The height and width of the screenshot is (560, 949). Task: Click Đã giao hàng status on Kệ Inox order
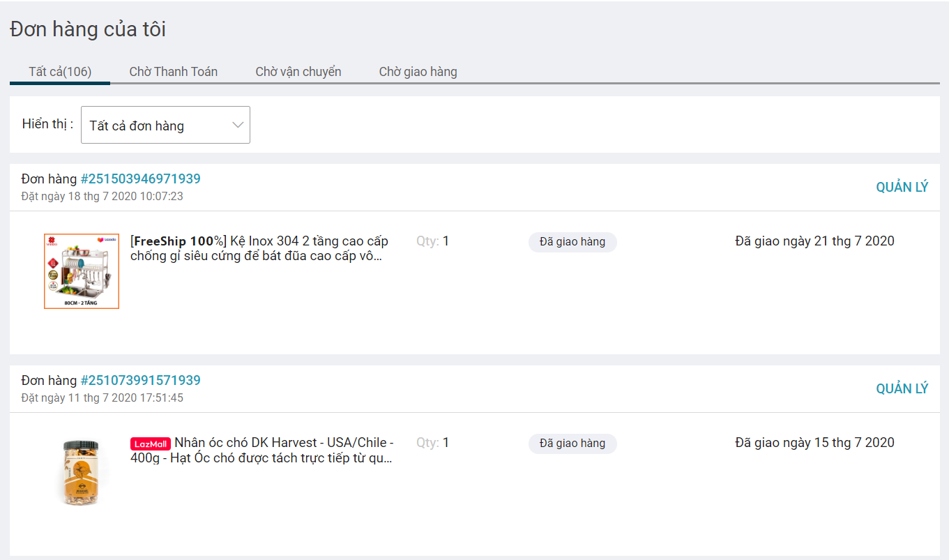572,242
